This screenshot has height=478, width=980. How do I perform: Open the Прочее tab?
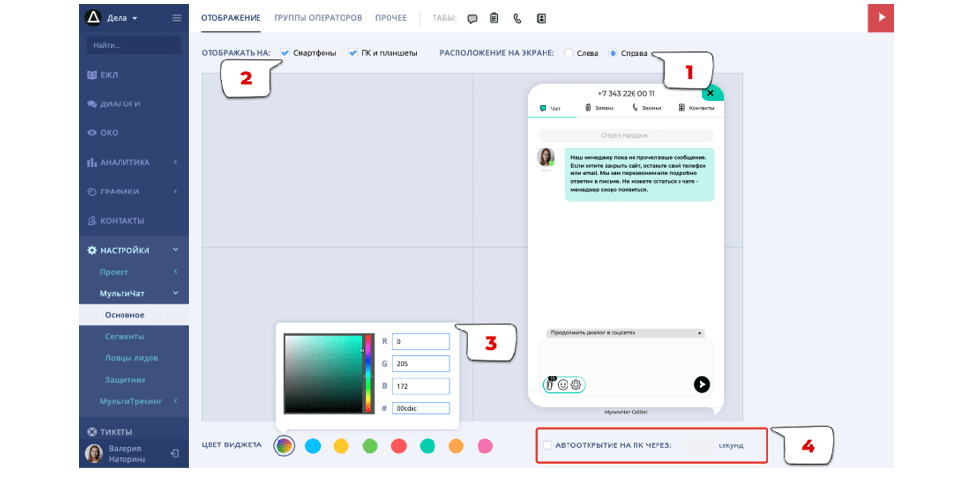pyautogui.click(x=390, y=18)
